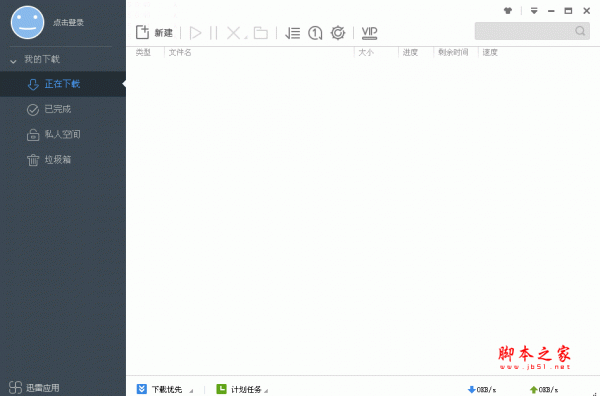Viewport: 600px width, 396px height.
Task: Click the 迅雷应用 apps entry
Action: 34,388
